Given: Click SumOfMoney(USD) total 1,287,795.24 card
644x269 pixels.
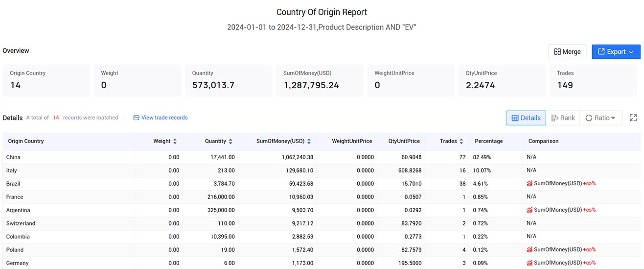Looking at the screenshot, I should click(x=320, y=80).
